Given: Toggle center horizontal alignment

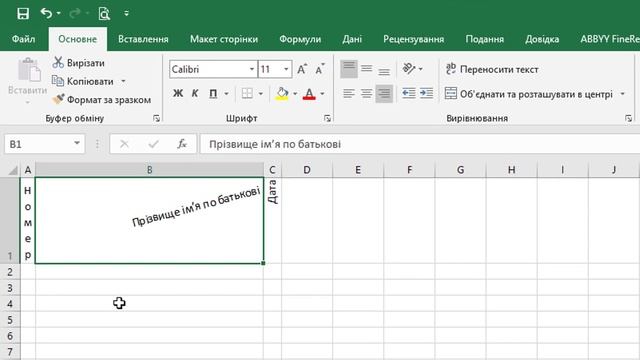Looking at the screenshot, I should click(366, 93).
